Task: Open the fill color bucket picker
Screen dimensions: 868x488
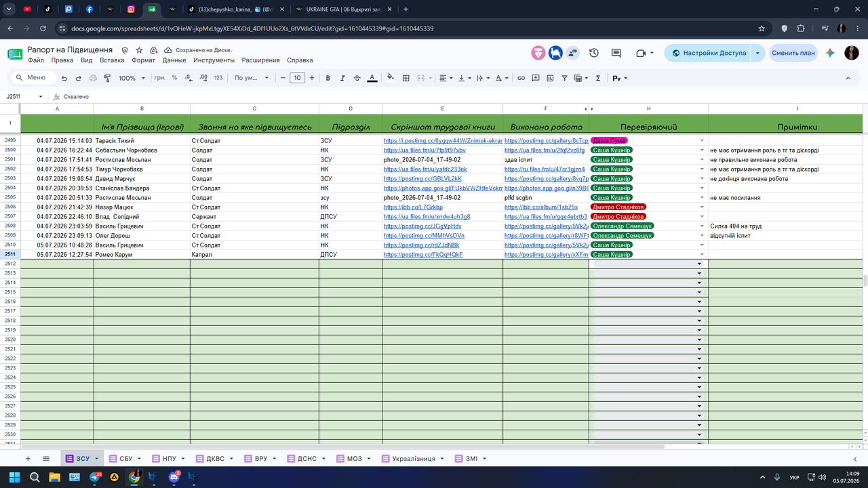Action: pos(391,78)
